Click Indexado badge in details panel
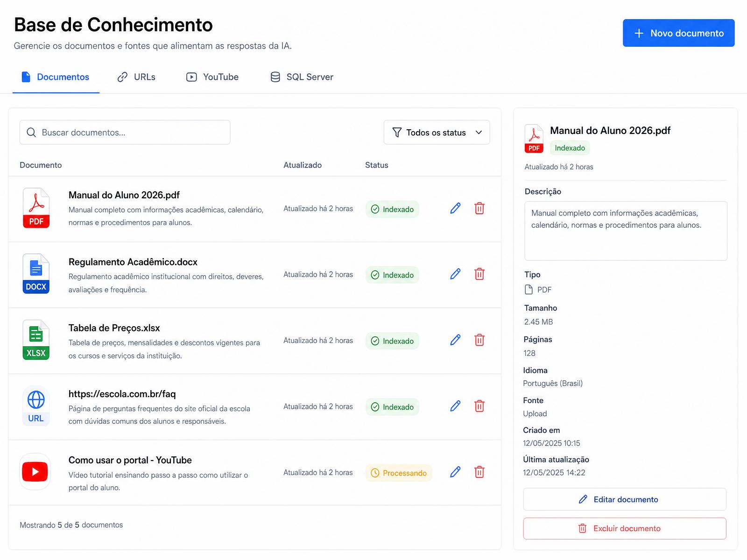The image size is (747, 560). click(570, 148)
